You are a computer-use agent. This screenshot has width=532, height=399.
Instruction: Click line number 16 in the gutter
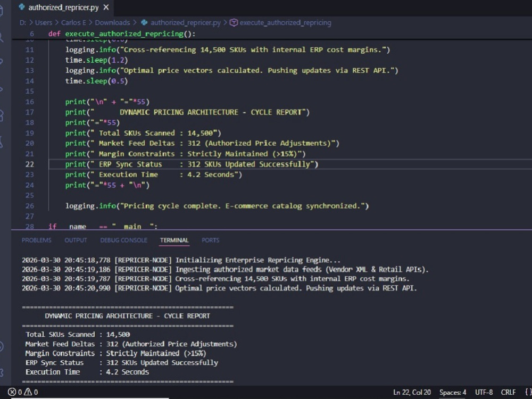point(29,102)
